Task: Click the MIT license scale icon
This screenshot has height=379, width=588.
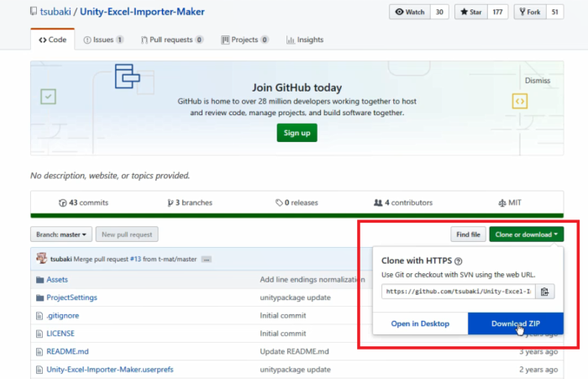Action: point(501,203)
